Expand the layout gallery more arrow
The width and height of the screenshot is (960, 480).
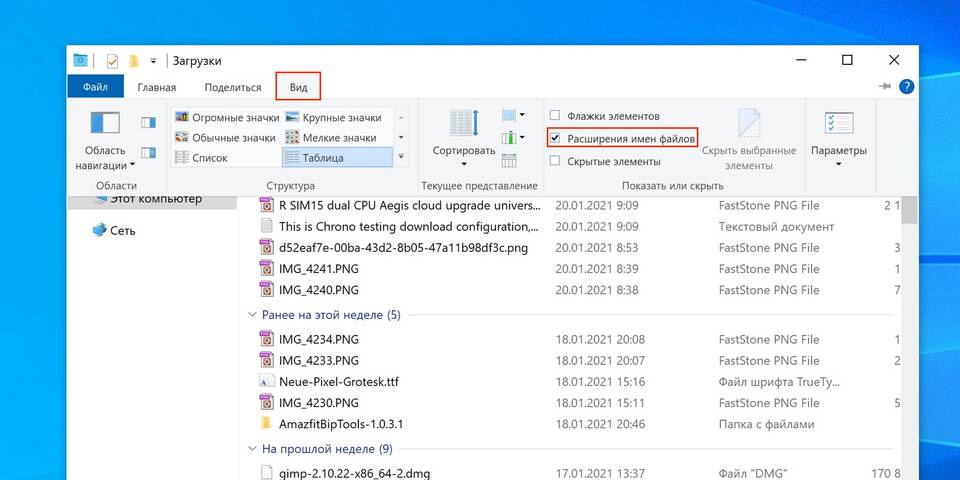402,157
